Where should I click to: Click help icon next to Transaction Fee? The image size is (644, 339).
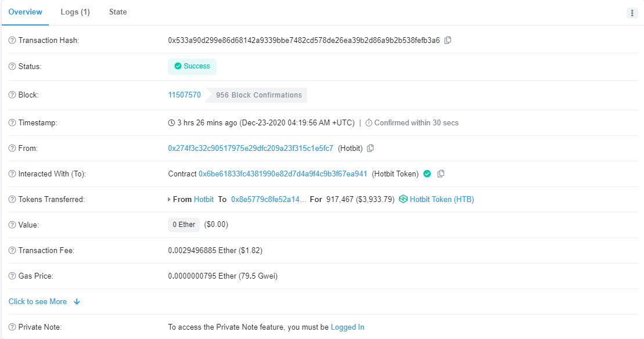coord(12,251)
